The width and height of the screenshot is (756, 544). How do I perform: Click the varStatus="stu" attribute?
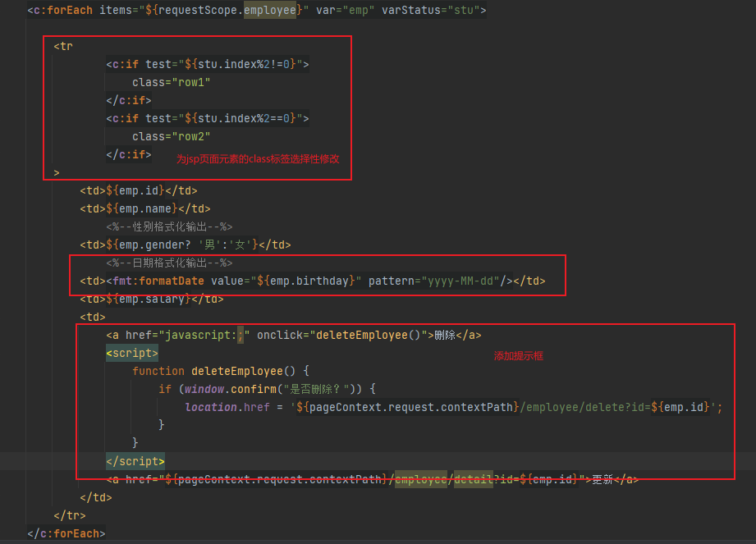431,10
